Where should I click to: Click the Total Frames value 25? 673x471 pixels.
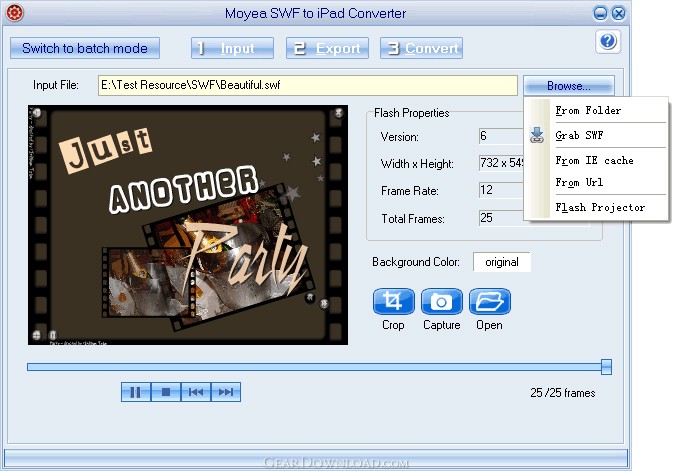501,218
